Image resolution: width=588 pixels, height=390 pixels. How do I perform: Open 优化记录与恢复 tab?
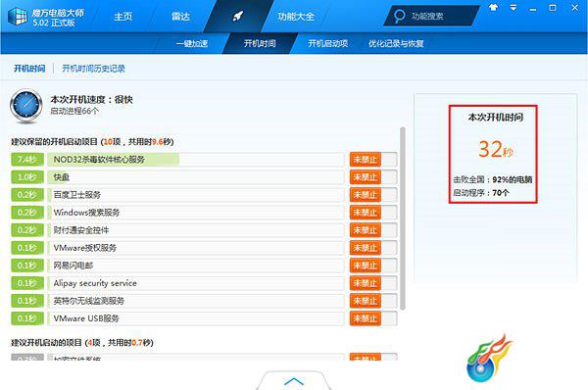pyautogui.click(x=396, y=43)
